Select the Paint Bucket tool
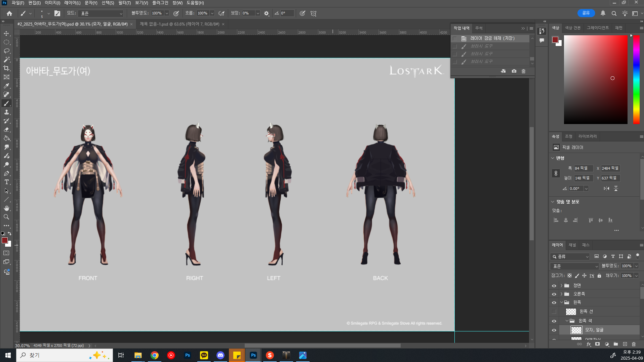Image resolution: width=644 pixels, height=362 pixels. pos(6,138)
